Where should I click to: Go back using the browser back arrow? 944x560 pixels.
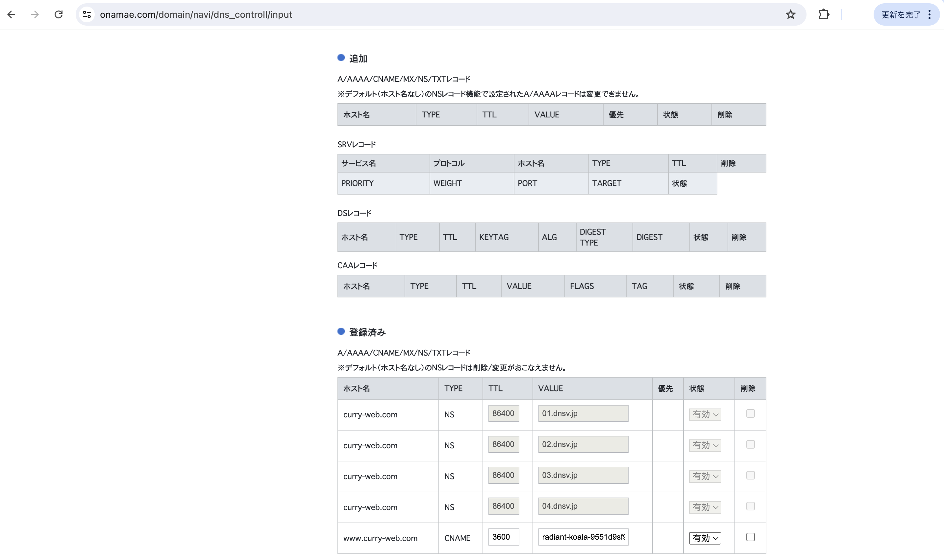coord(11,14)
